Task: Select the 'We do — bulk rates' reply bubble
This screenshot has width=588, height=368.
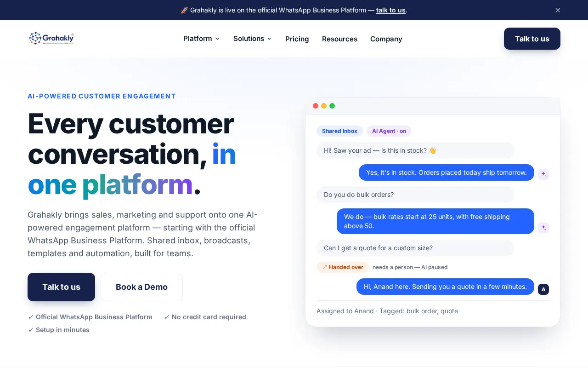Action: [435, 221]
